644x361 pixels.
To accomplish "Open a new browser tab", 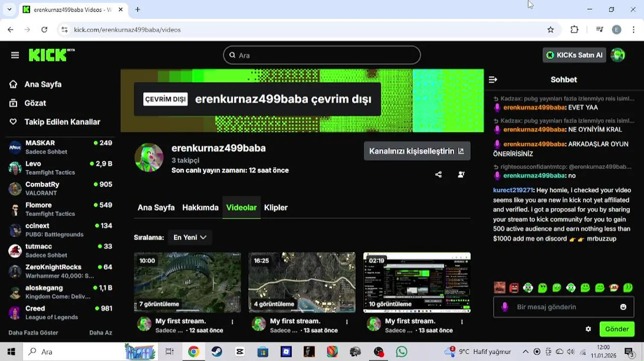I will tap(137, 10).
